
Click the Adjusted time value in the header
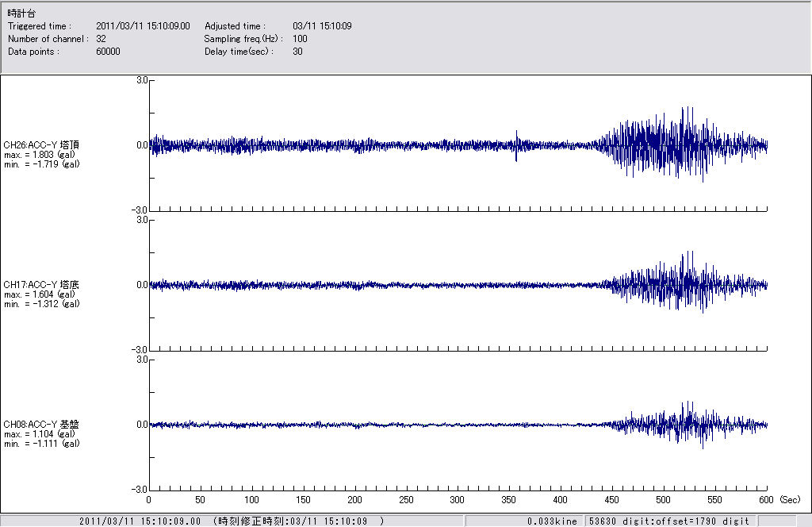[322, 26]
